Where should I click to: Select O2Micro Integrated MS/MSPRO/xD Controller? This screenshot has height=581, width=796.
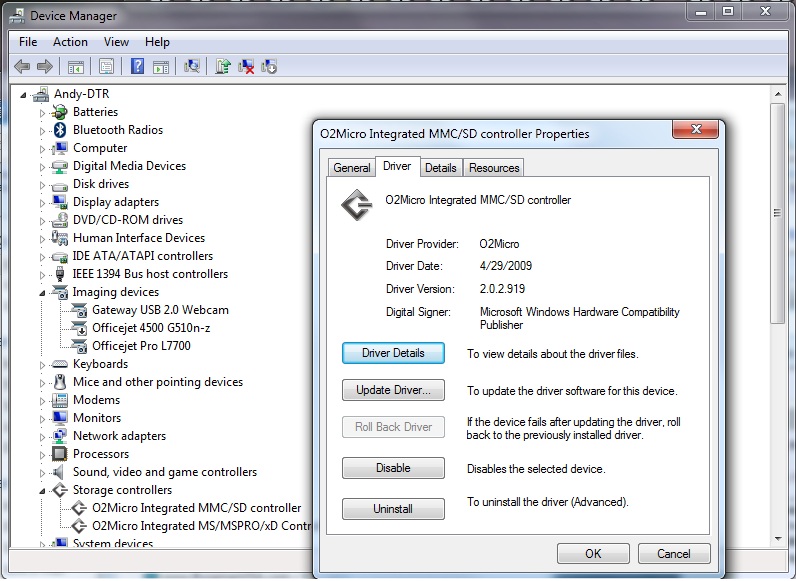point(202,526)
